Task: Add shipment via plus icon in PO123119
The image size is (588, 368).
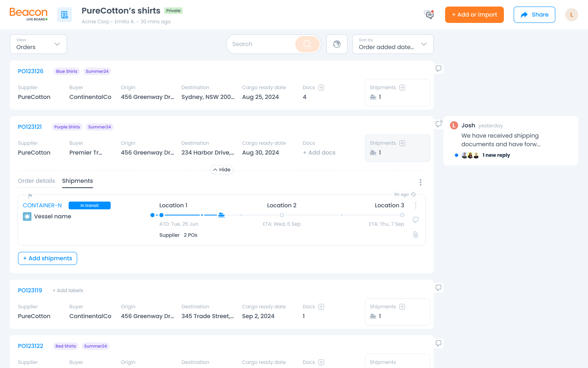Action: pyautogui.click(x=402, y=307)
